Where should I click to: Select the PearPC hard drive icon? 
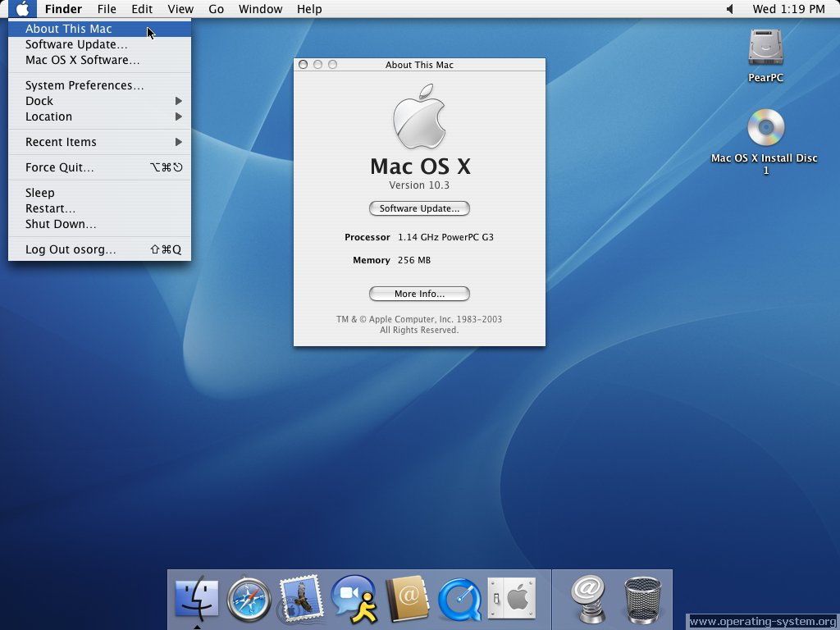tap(765, 48)
